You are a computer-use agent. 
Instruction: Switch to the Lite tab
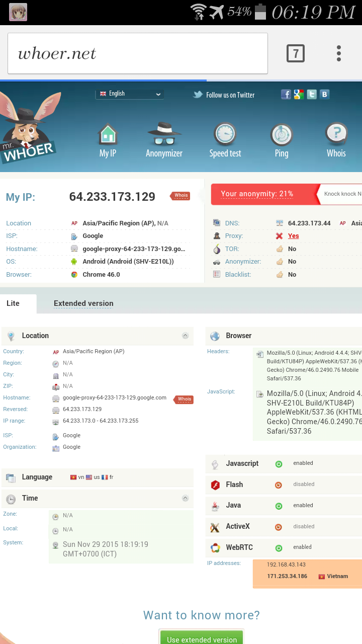(x=18, y=303)
